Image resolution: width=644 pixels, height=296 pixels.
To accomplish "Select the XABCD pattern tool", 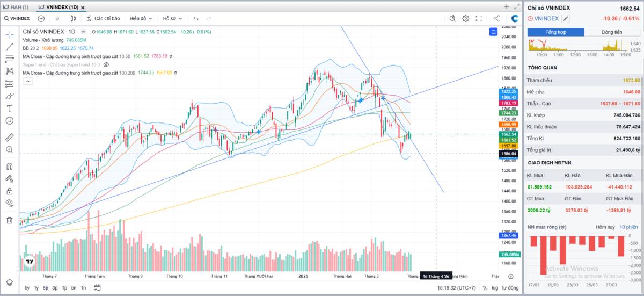I will 10,71.
